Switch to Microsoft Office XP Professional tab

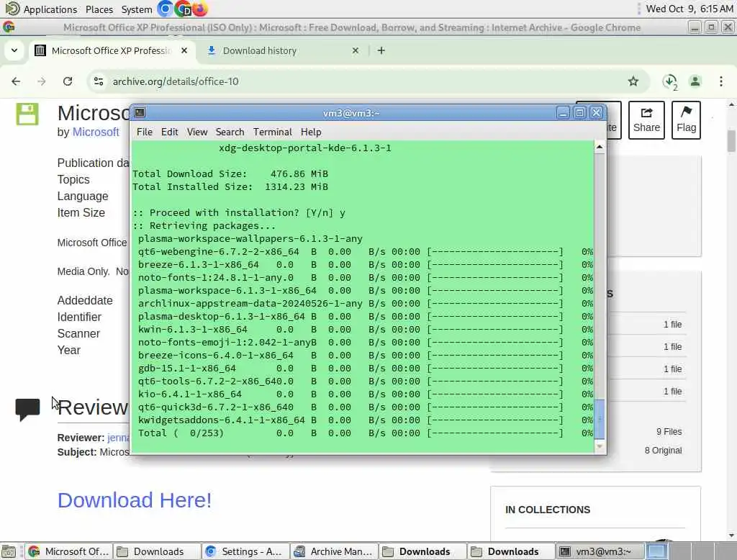coord(111,50)
